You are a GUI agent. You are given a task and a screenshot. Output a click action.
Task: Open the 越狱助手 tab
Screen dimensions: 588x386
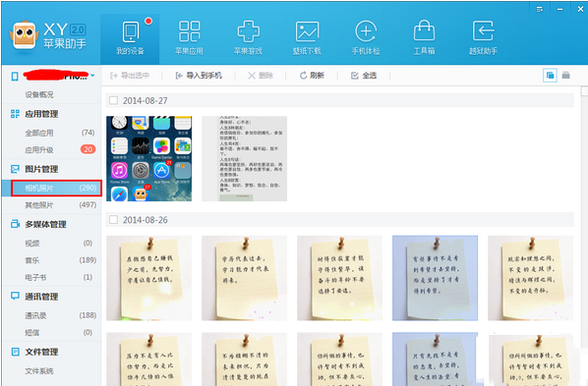pyautogui.click(x=483, y=39)
